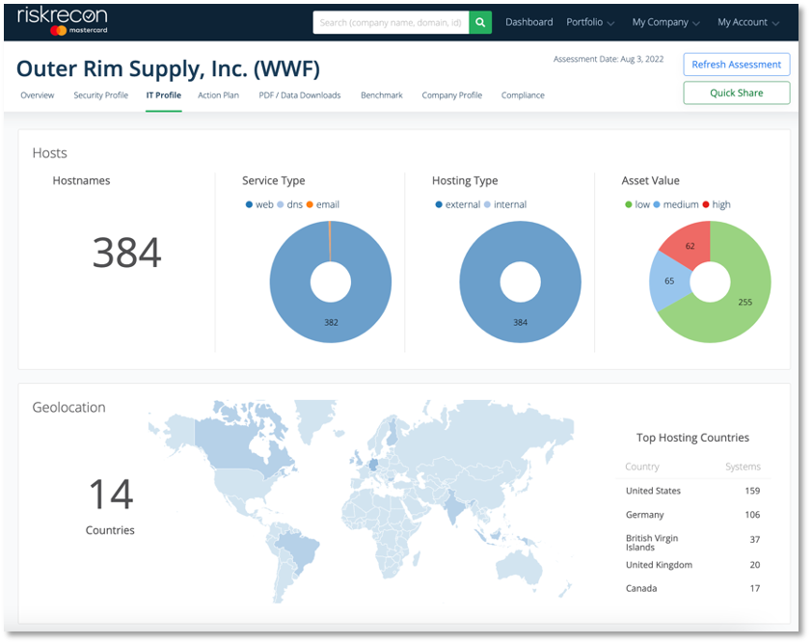Image resolution: width=812 pixels, height=644 pixels.
Task: Switch to the Security Profile tab
Action: tap(100, 95)
